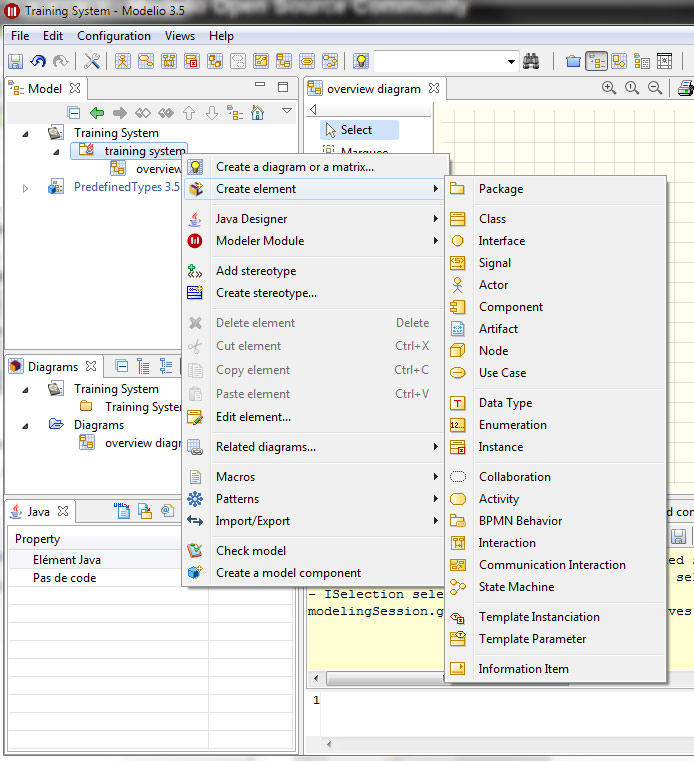This screenshot has width=694, height=761.
Task: Select Template Instanciation from the submenu
Action: [x=556, y=617]
